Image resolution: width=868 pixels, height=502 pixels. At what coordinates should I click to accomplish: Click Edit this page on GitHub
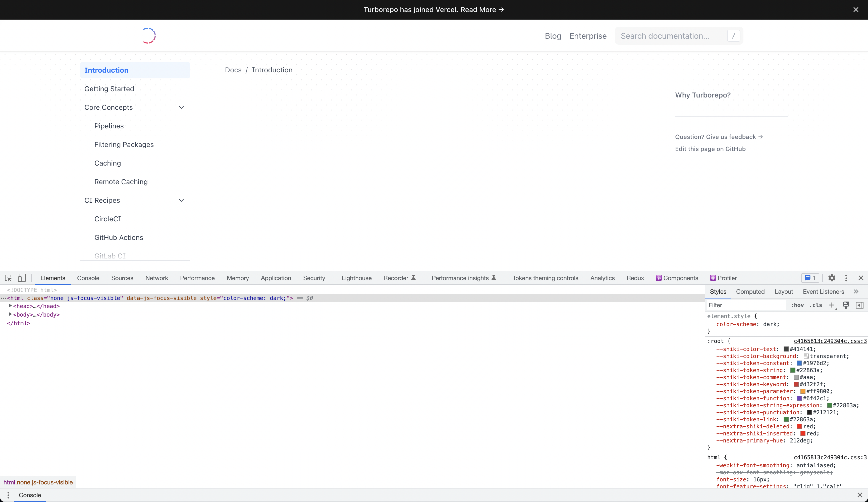click(x=710, y=149)
